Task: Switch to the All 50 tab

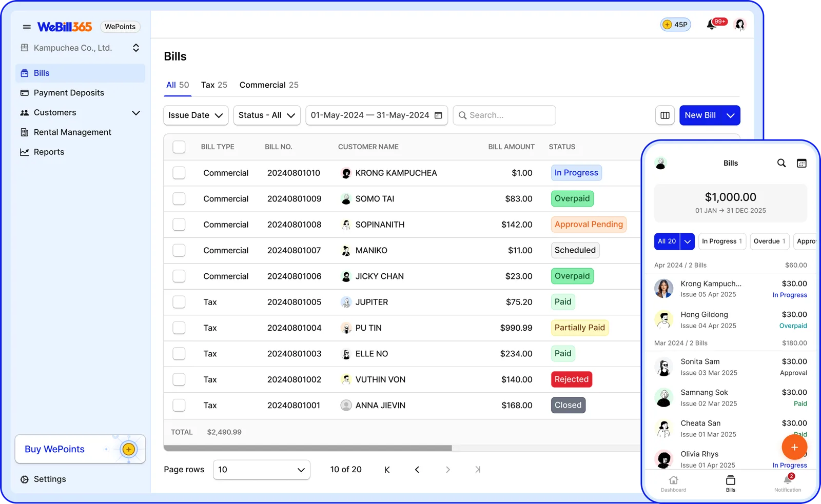Action: (178, 85)
